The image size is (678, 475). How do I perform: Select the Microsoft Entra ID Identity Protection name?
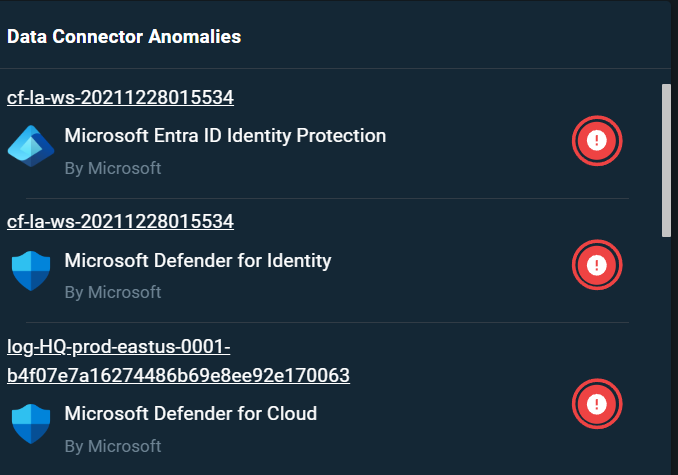[x=225, y=136]
